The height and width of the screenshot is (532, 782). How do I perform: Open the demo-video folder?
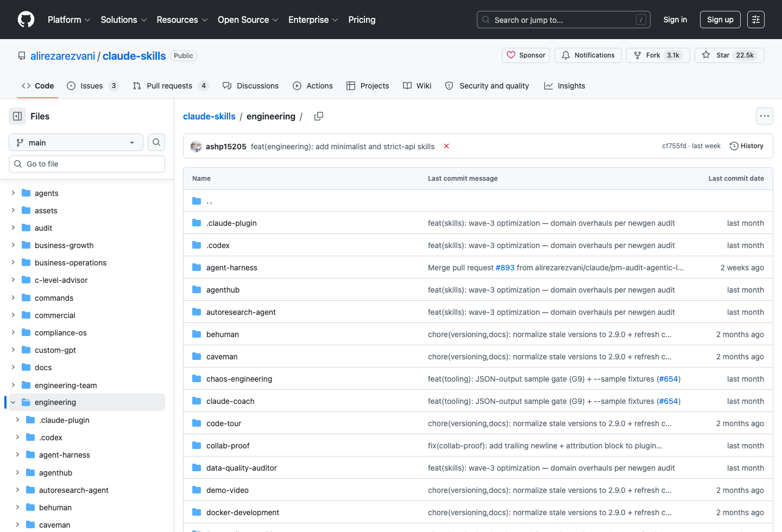click(x=228, y=490)
